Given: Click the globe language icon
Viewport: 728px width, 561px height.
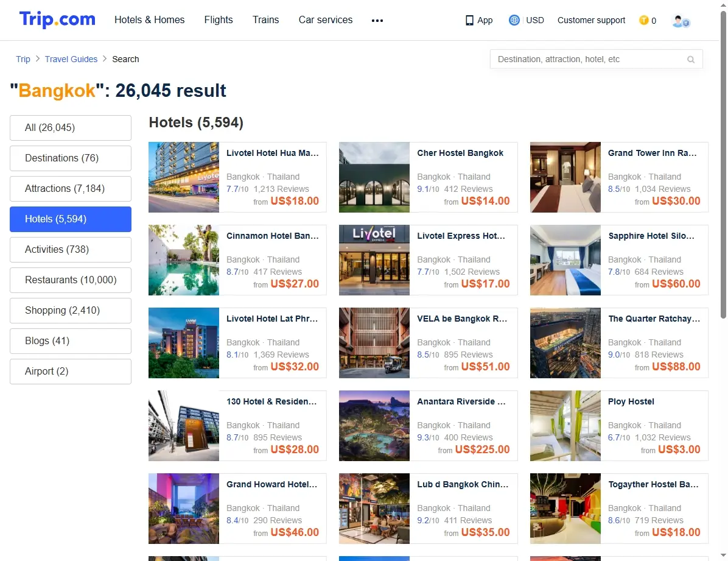Looking at the screenshot, I should coord(514,20).
